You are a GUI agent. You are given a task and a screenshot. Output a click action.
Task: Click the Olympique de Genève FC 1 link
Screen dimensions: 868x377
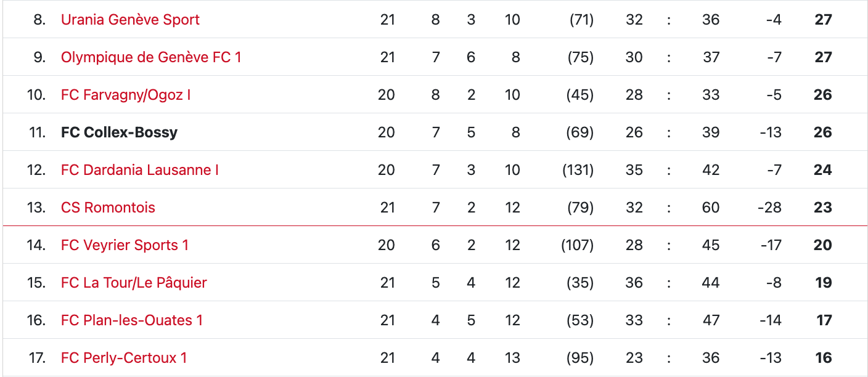click(x=151, y=57)
